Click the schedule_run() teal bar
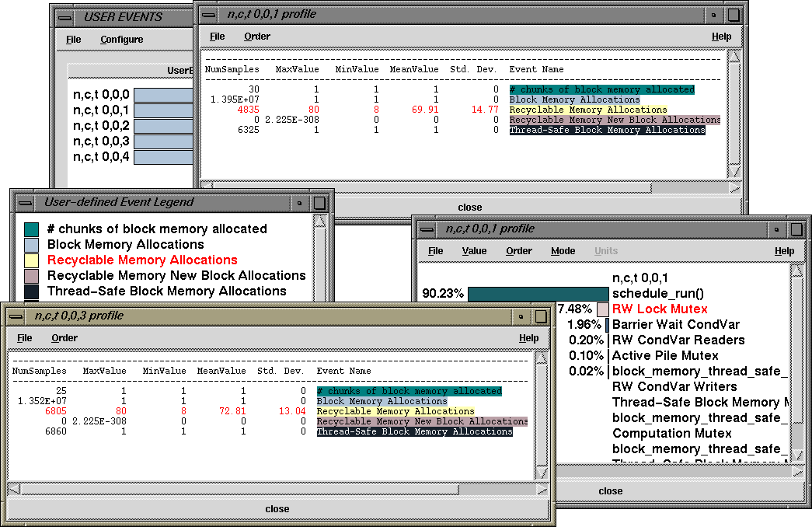812x527 pixels. click(x=538, y=294)
